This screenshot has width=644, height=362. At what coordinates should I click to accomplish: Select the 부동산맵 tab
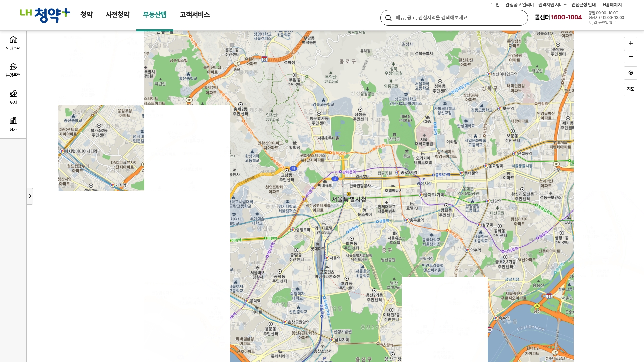155,15
